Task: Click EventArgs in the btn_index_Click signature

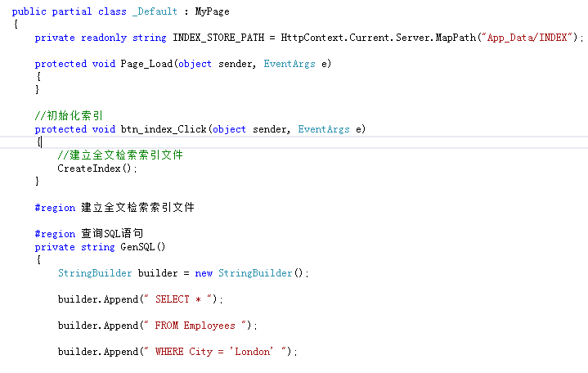Action: click(324, 129)
